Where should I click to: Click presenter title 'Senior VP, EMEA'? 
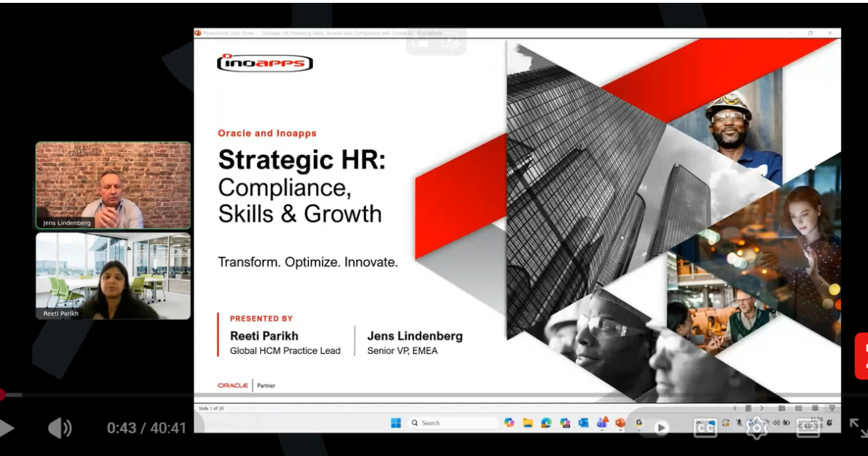pos(402,351)
